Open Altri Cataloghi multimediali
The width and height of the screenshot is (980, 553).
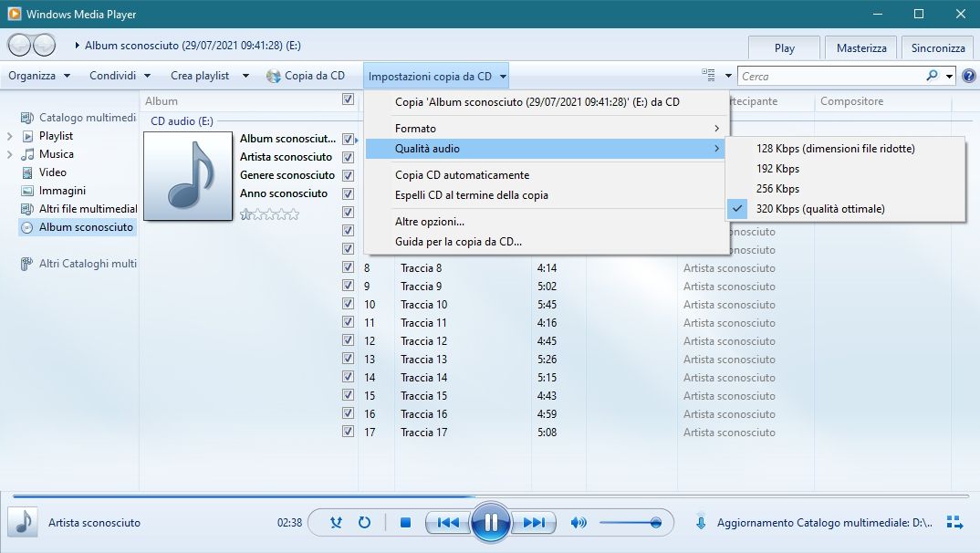pos(78,264)
